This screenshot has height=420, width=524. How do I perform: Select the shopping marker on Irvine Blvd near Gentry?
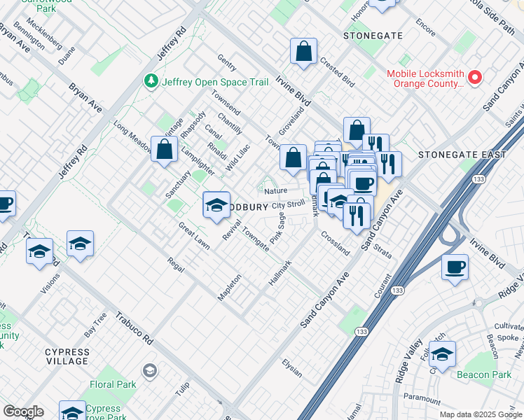pos(303,52)
